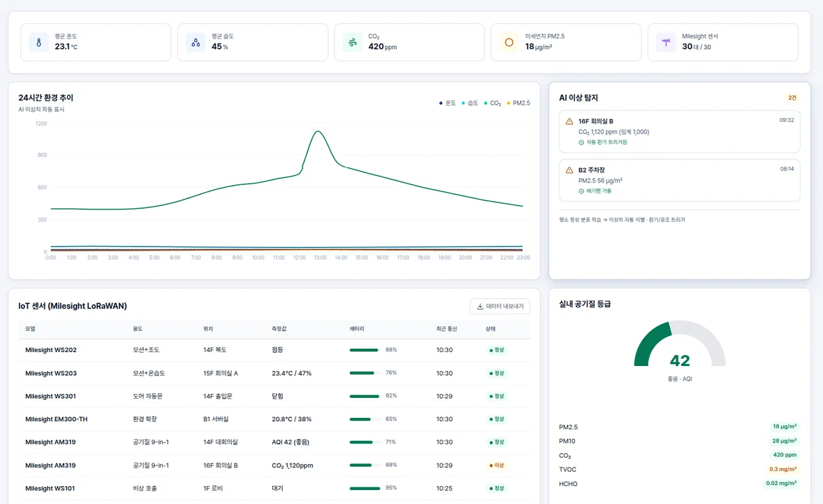
Task: Click the AQI 42 gauge in 실내 공기질 등급
Action: click(680, 345)
